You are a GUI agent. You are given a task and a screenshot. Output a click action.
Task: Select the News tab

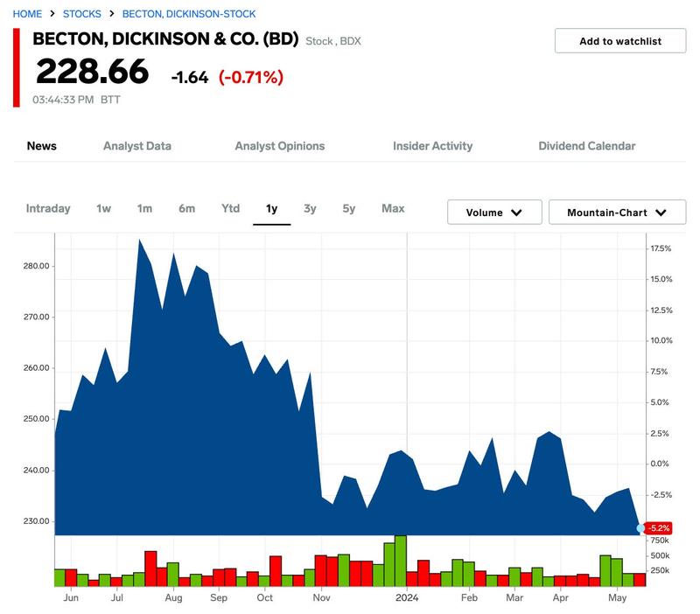41,146
